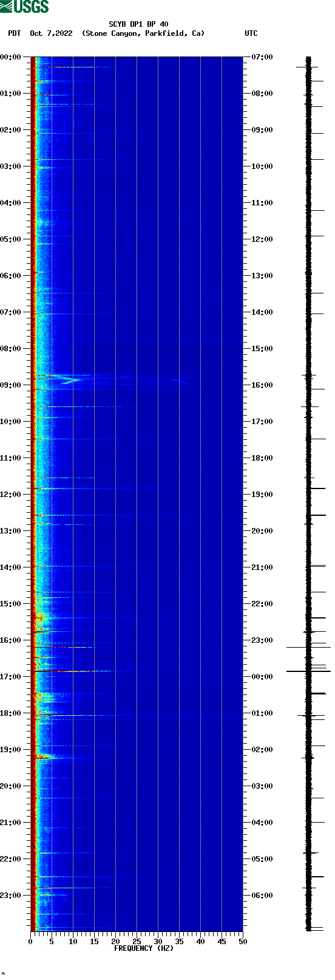Click the frequency axis value 15
This screenshot has height=980, width=335.
point(94,942)
